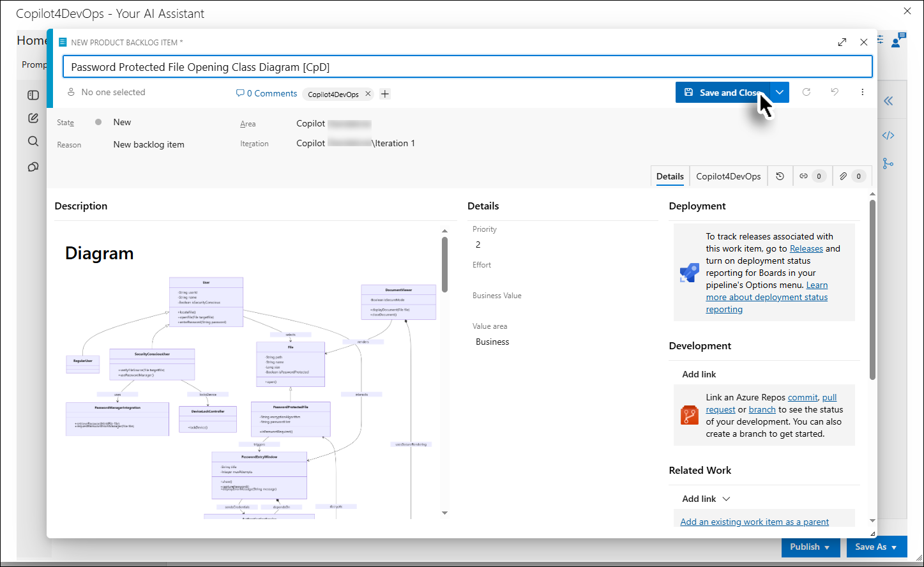This screenshot has height=567, width=924.
Task: Add a new tag with plus icon
Action: (x=385, y=94)
